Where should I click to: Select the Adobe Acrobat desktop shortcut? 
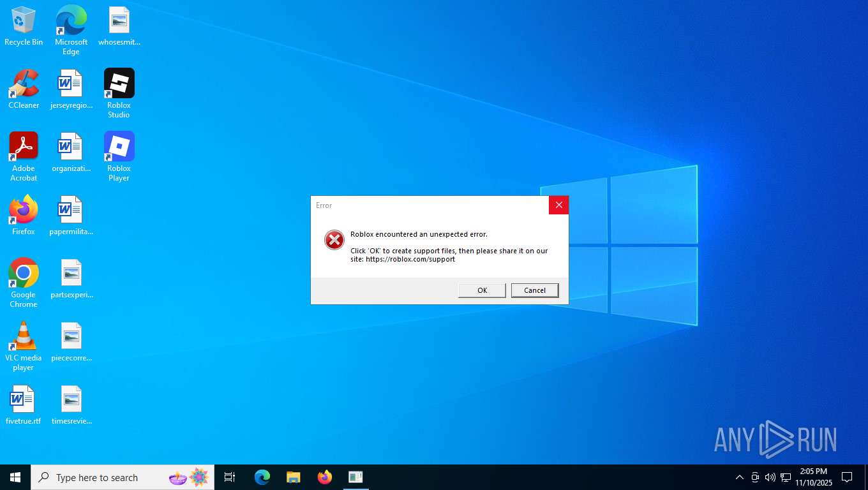(24, 157)
